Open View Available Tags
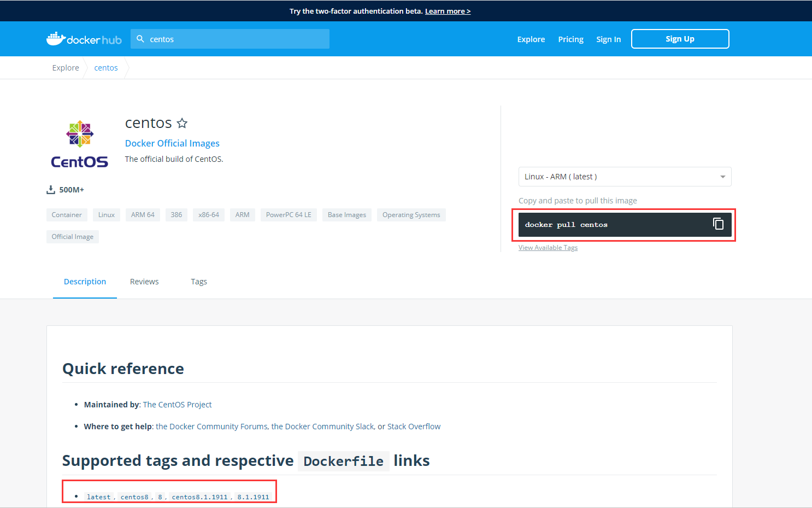 point(548,247)
